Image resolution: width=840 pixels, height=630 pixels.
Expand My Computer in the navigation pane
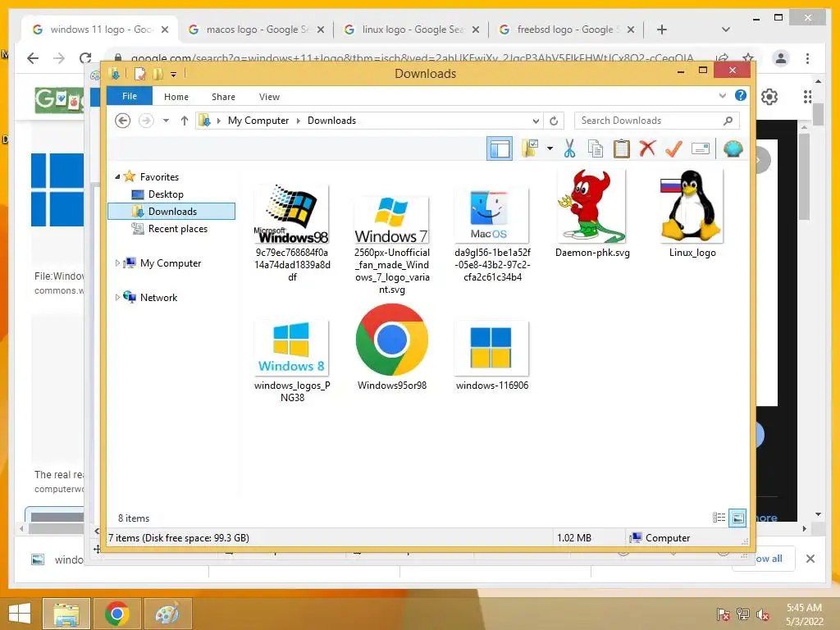point(117,262)
